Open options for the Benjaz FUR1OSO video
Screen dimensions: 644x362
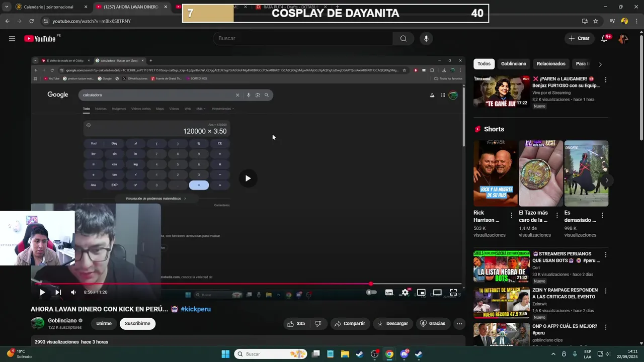(606, 80)
